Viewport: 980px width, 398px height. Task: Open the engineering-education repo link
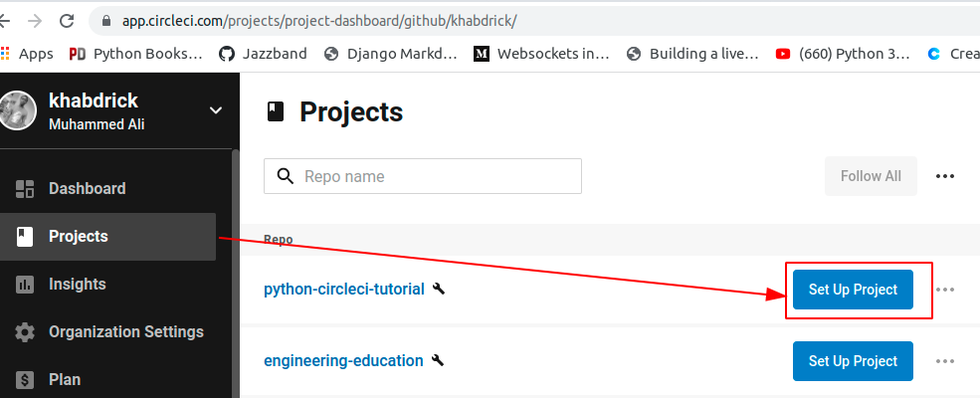pos(343,360)
